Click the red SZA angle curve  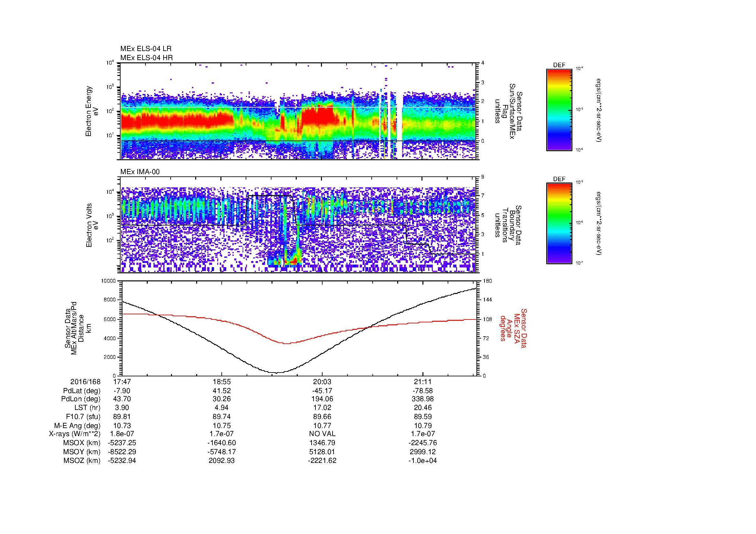tap(299, 329)
